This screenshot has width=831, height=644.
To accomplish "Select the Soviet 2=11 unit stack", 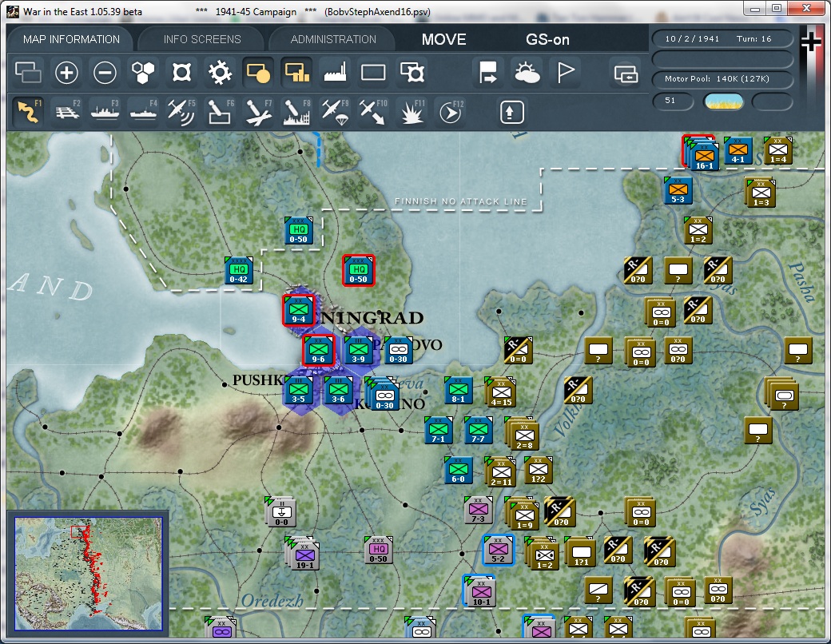I will (500, 473).
